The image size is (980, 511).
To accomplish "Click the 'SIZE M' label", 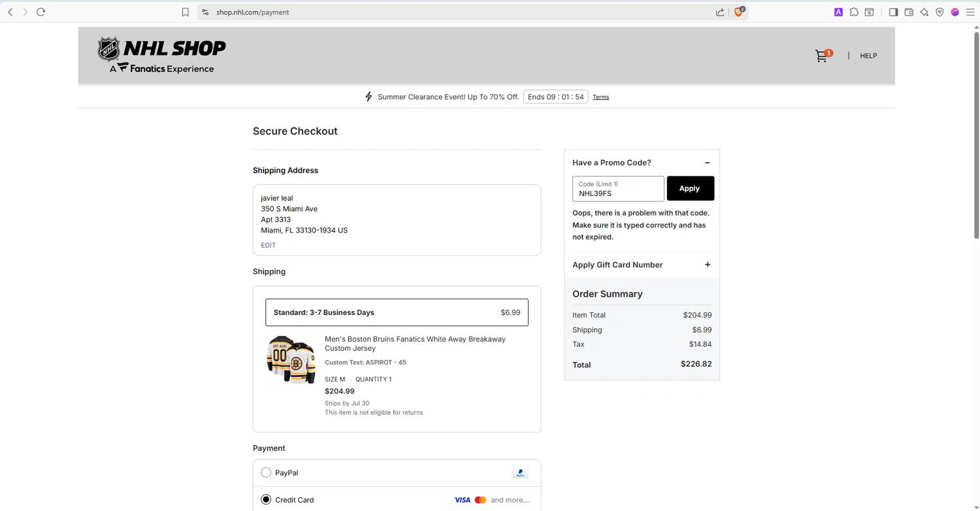I will [x=335, y=379].
